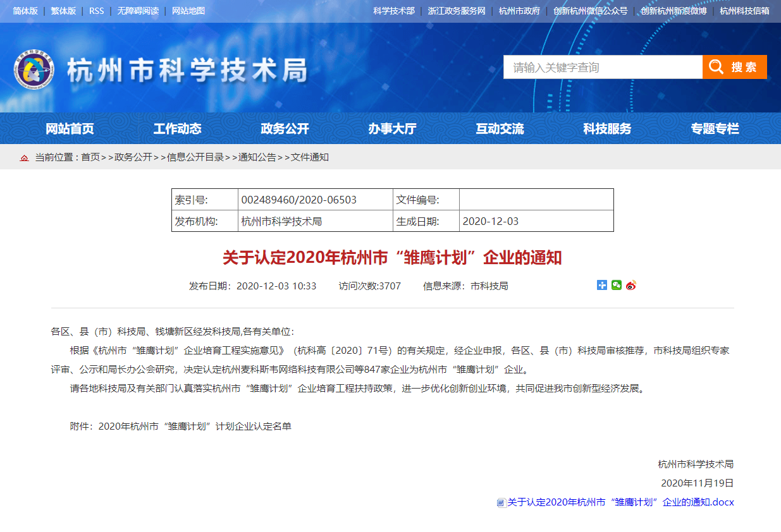Select the 互动交流 navigation menu
The width and height of the screenshot is (781, 532).
tap(500, 129)
